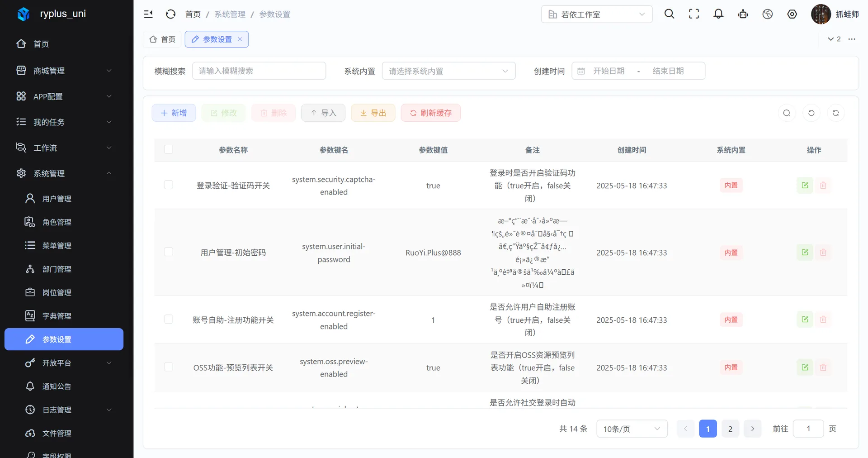
Task: Collapse the sidebar menu toggle icon
Action: (x=148, y=14)
